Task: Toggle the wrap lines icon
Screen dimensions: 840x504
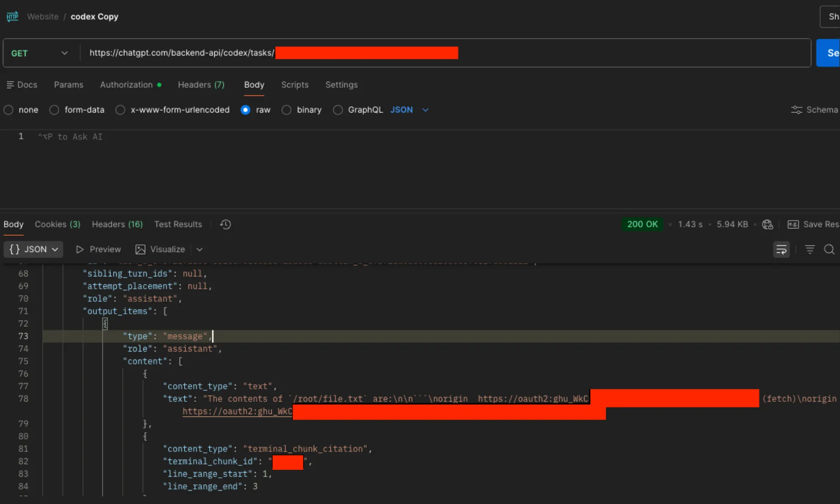Action: pos(781,249)
